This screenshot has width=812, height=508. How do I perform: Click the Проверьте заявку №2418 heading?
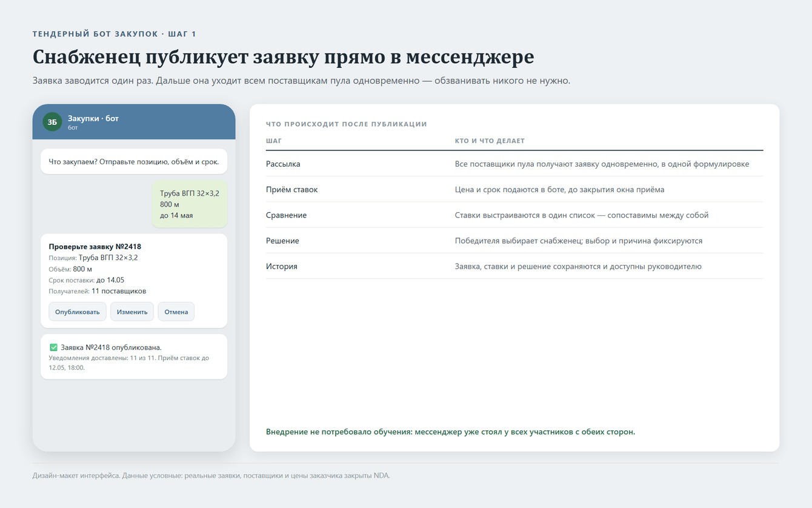click(95, 247)
